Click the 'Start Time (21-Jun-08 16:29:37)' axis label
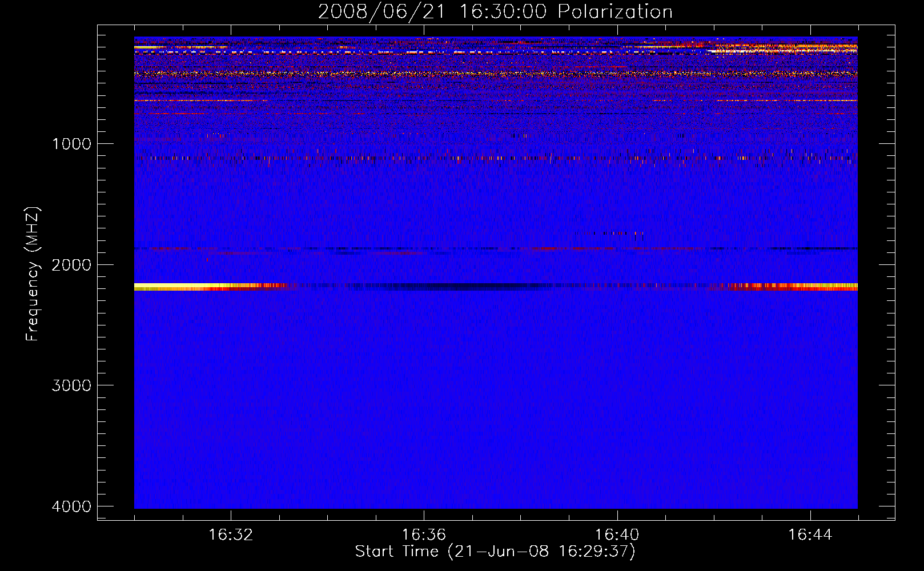Screen dimensions: 924x571 pos(495,552)
